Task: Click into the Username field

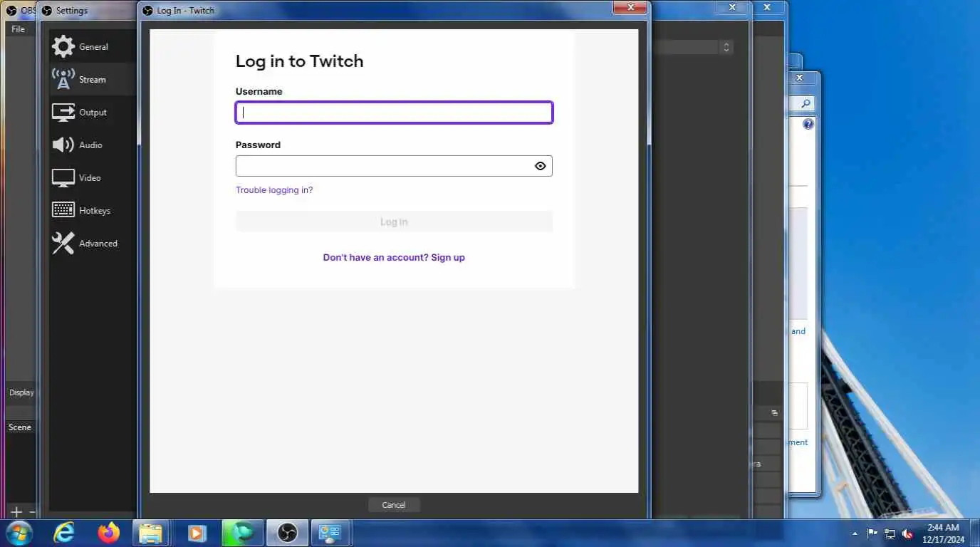Action: [x=394, y=113]
